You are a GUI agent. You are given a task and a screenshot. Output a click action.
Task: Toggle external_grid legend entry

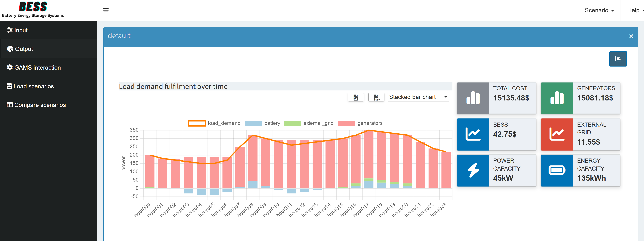pyautogui.click(x=309, y=123)
